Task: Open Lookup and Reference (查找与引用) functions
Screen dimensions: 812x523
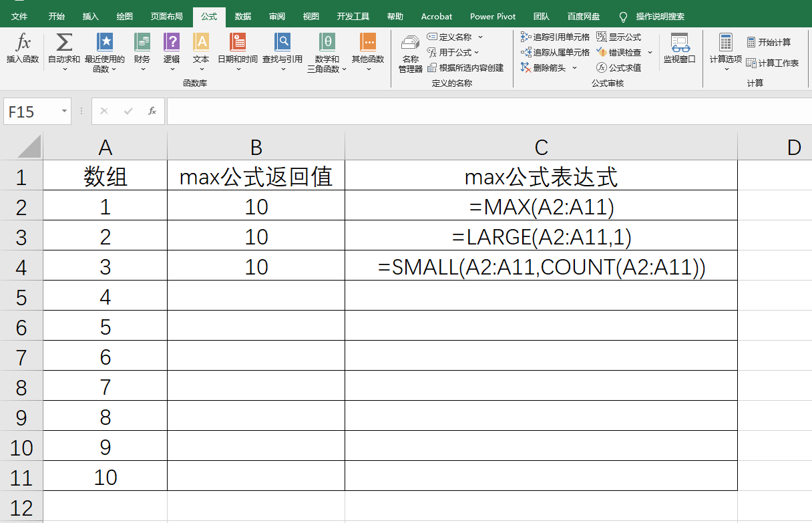Action: click(282, 52)
